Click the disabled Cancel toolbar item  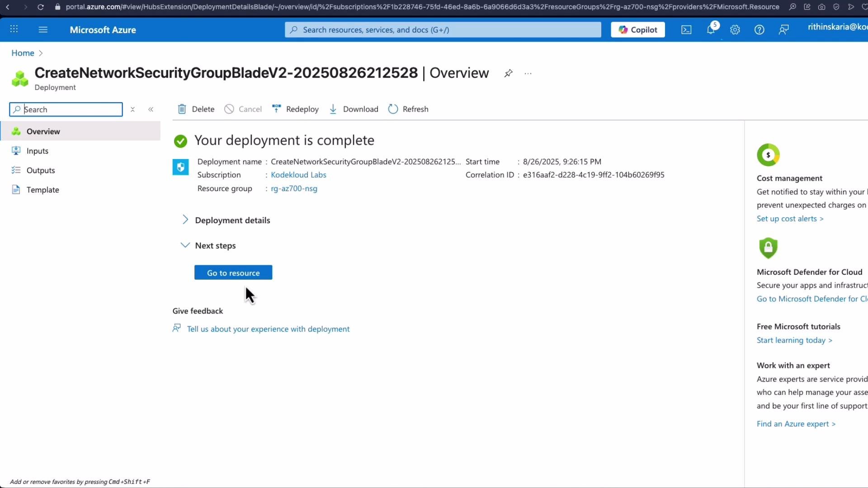tap(243, 109)
